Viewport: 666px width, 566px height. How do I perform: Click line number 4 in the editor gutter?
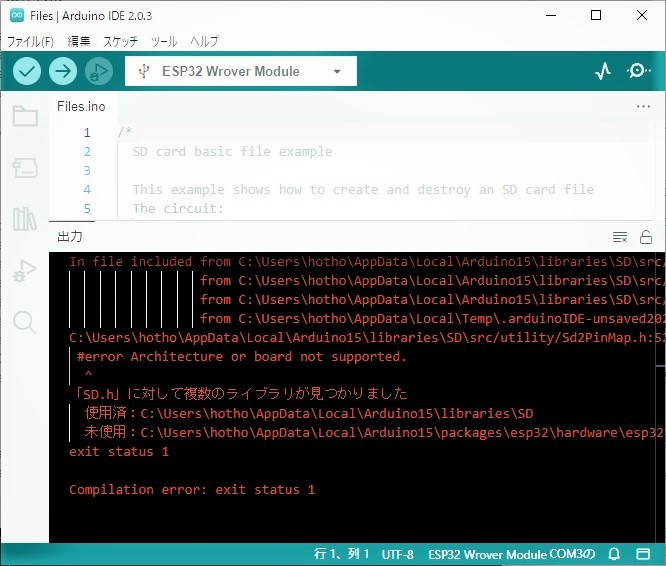(87, 189)
